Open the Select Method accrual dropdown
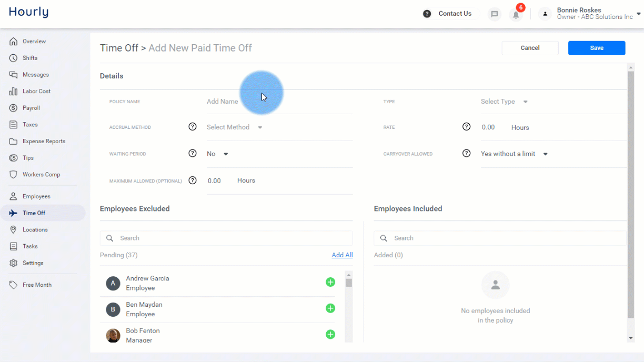 click(234, 127)
